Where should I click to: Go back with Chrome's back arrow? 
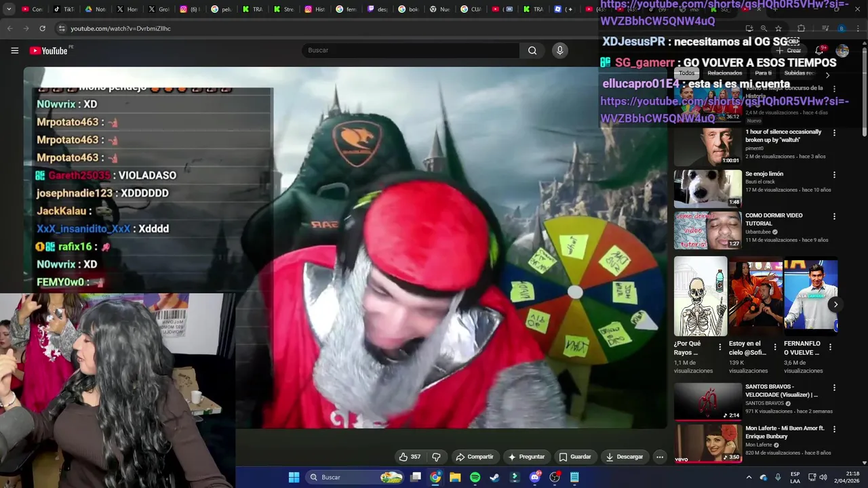coord(9,28)
